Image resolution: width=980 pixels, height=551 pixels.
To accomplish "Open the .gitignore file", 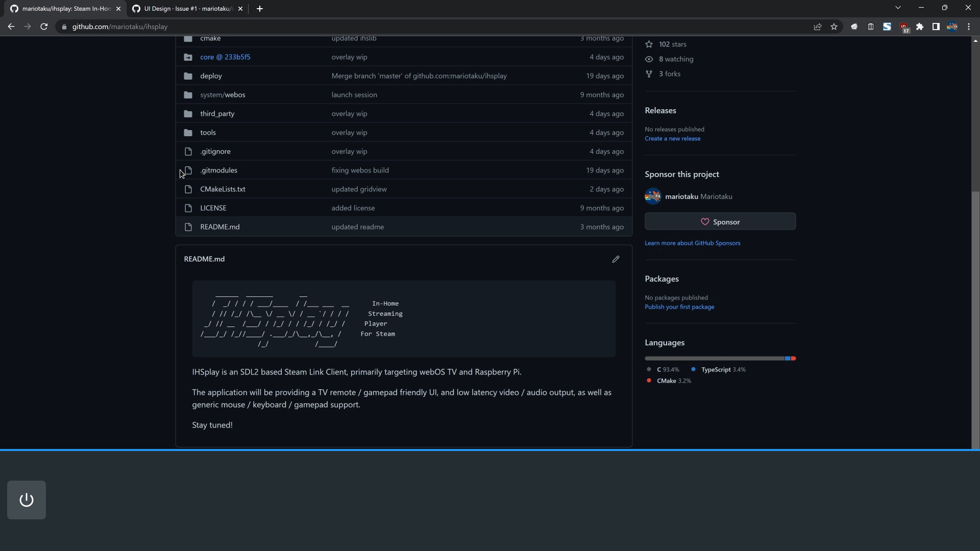I will click(215, 152).
